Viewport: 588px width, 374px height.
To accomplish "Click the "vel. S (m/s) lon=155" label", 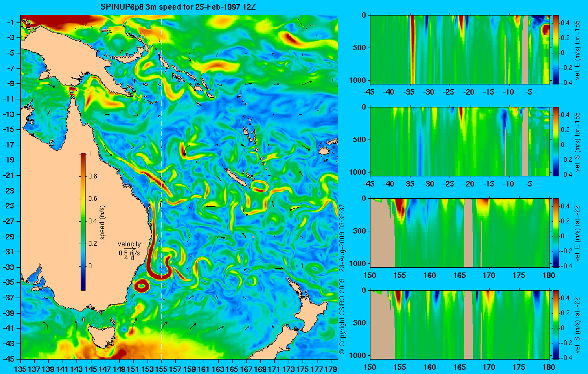I will point(577,141).
